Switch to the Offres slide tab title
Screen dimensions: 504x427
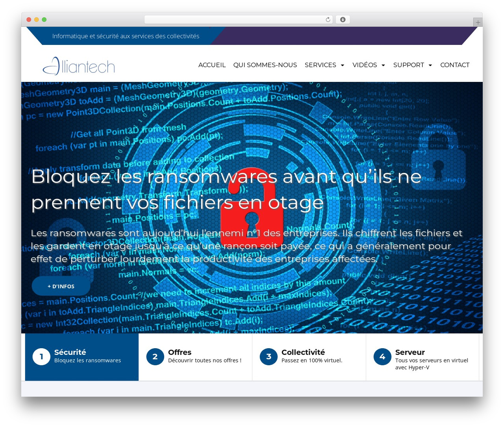(180, 352)
